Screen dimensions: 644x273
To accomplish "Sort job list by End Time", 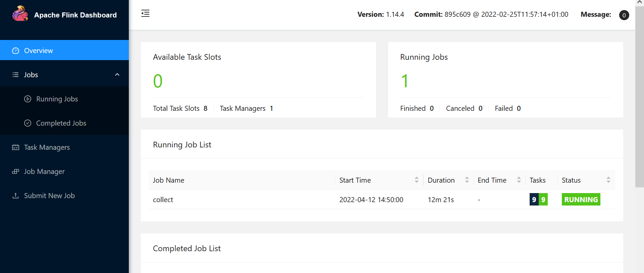I will pyautogui.click(x=519, y=180).
